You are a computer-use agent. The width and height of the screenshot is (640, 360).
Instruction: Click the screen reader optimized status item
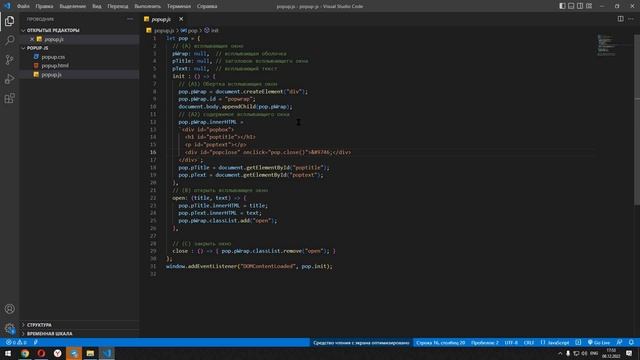(x=361, y=342)
